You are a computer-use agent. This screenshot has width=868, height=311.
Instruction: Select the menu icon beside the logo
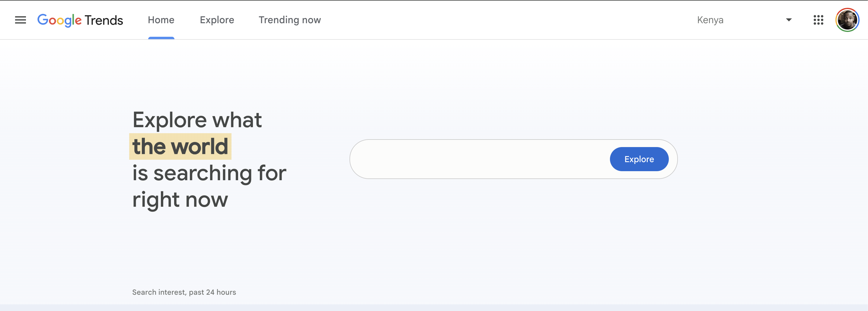click(21, 20)
